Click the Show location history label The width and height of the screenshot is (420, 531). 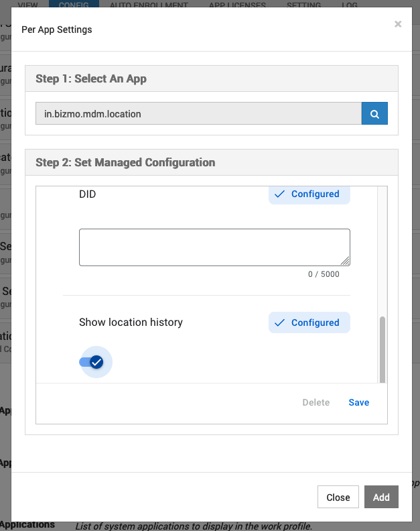[131, 322]
